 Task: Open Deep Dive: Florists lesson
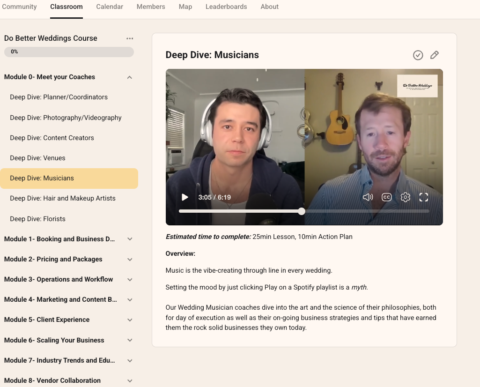click(x=37, y=219)
